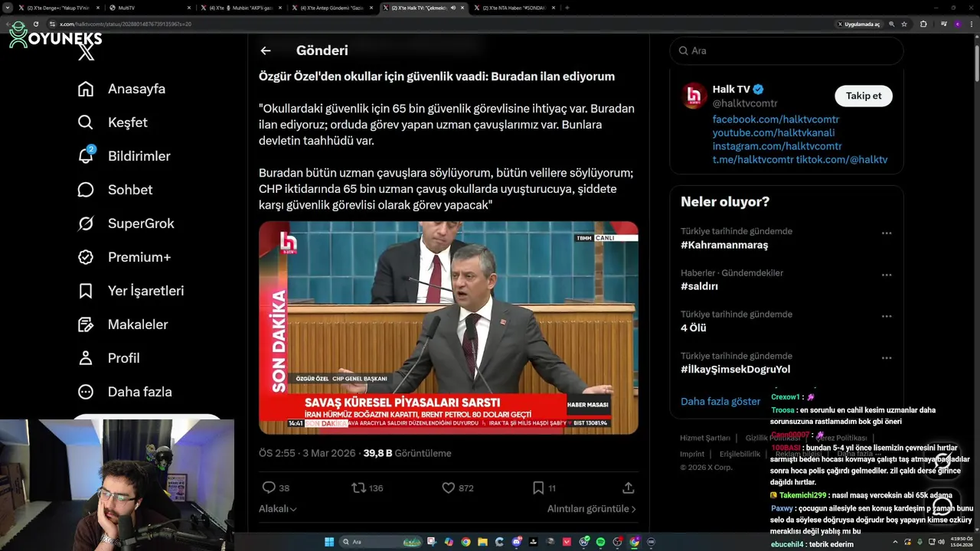Open Bildirimler notifications bell
This screenshot has width=980, height=551.
tap(124, 156)
